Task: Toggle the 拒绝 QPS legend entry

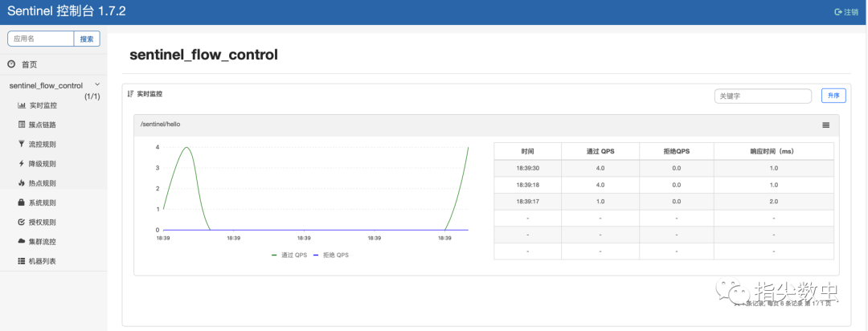Action: tap(331, 255)
